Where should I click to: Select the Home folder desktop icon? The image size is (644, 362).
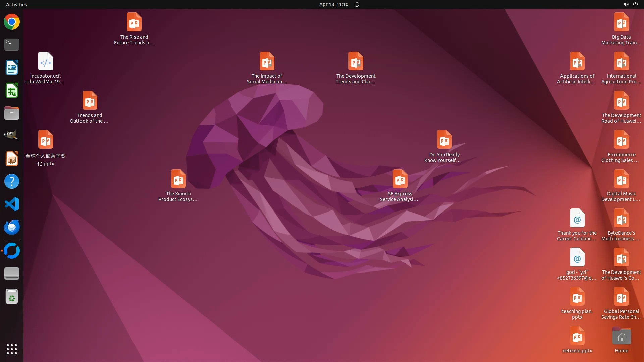pyautogui.click(x=621, y=336)
